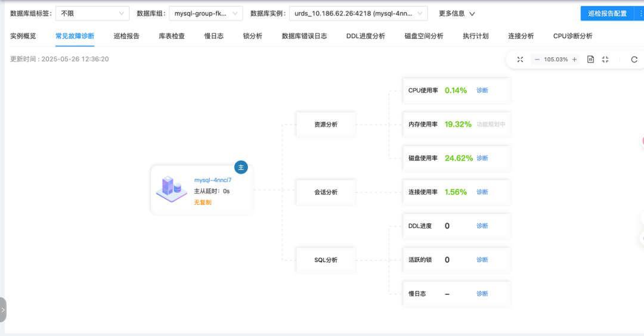Zoom in with the plus icon
Viewport: 644px width, 336px height.
[x=574, y=60]
